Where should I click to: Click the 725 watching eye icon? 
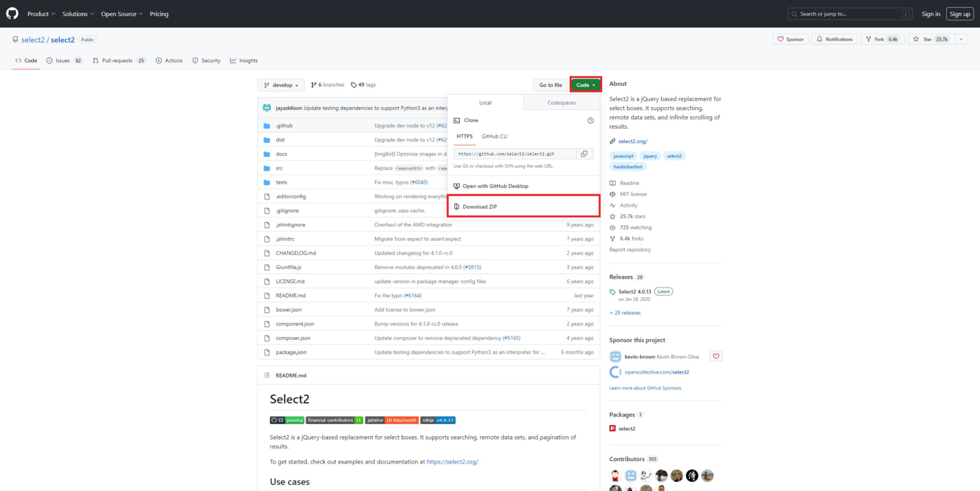[611, 227]
